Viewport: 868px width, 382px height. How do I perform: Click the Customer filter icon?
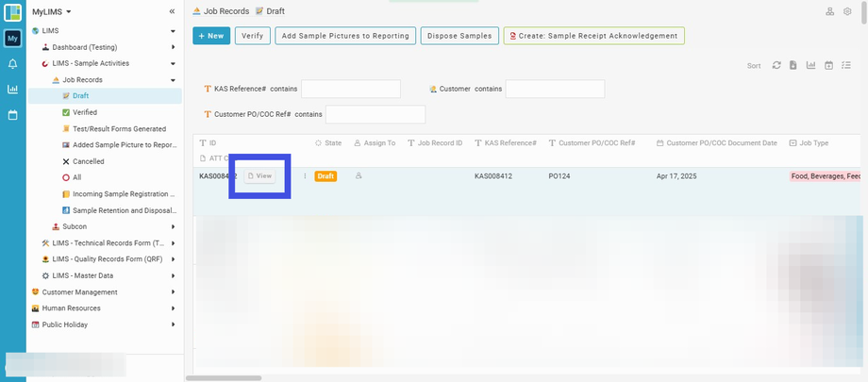click(433, 89)
